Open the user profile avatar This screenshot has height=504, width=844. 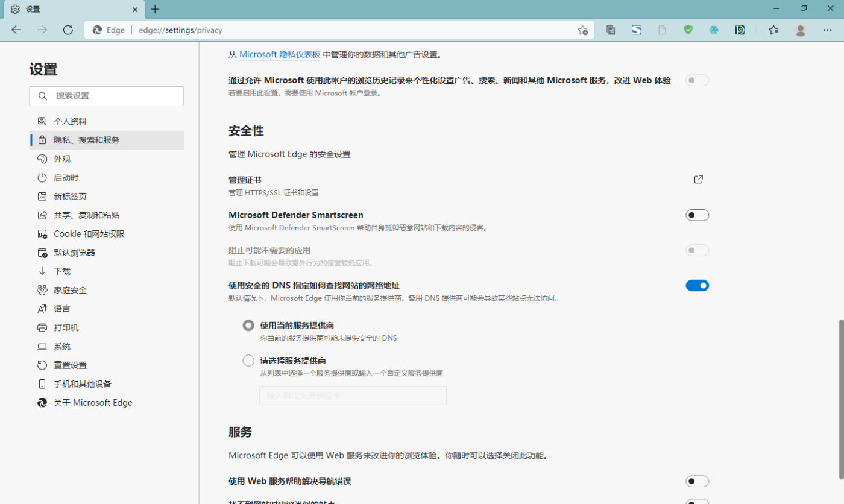pyautogui.click(x=801, y=30)
